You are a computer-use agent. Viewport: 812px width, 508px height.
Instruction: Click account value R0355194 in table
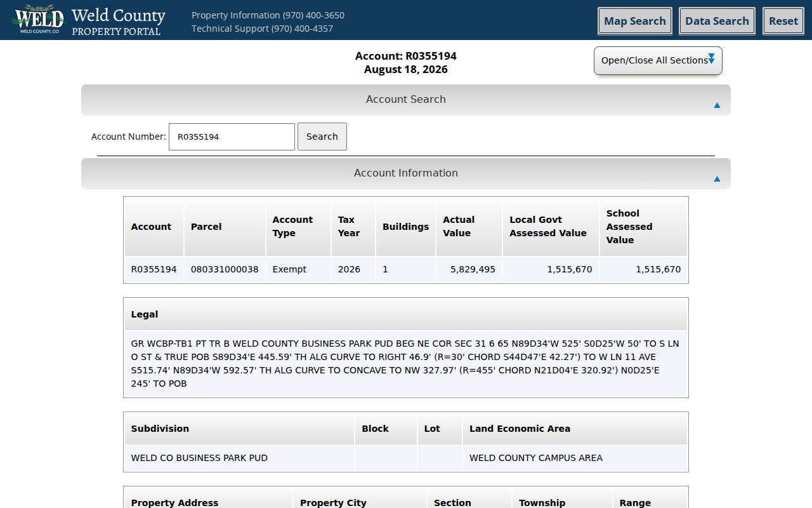point(154,269)
